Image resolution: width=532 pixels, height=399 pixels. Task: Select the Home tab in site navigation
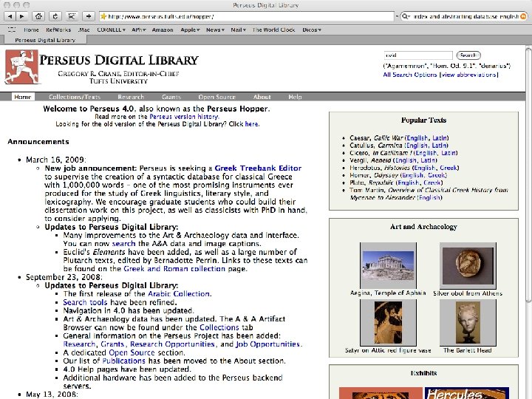coord(23,97)
